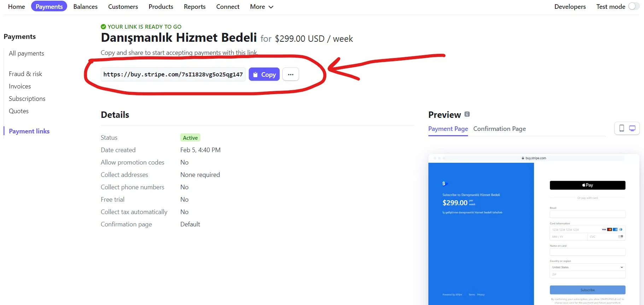Click the Apple Pay button in preview

(x=587, y=185)
